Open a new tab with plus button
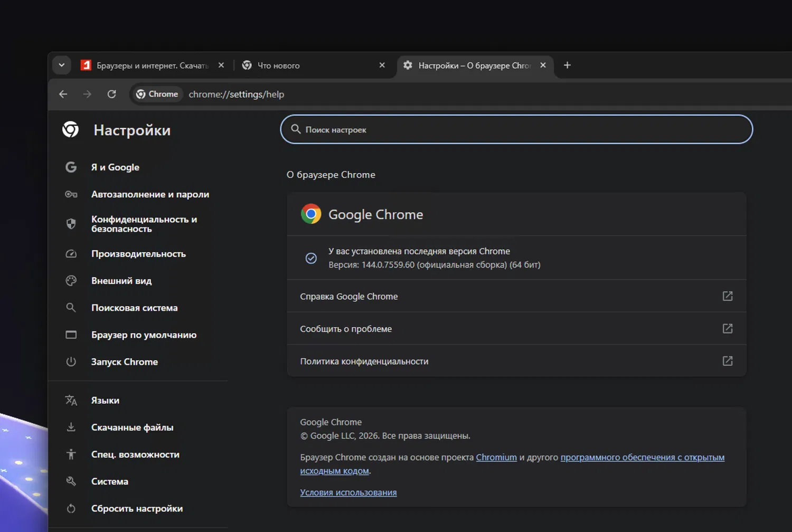Viewport: 792px width, 532px height. point(567,65)
